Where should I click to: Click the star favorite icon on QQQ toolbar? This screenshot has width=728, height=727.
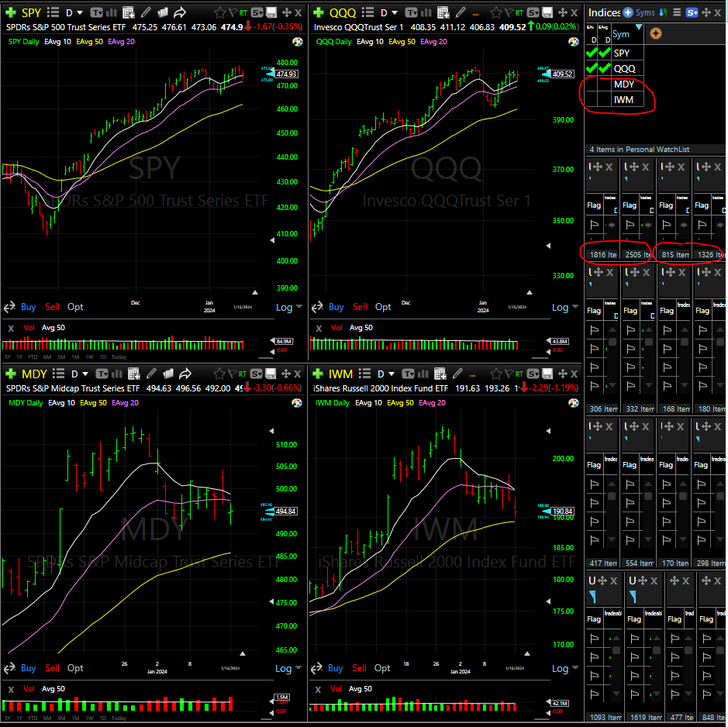click(x=496, y=12)
